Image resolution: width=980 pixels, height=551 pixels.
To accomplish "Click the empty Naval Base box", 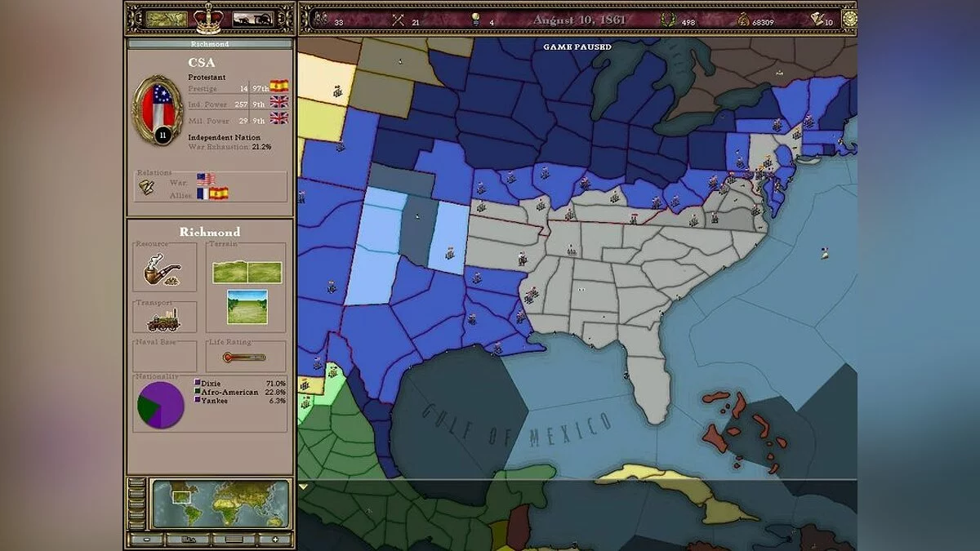I will point(165,357).
